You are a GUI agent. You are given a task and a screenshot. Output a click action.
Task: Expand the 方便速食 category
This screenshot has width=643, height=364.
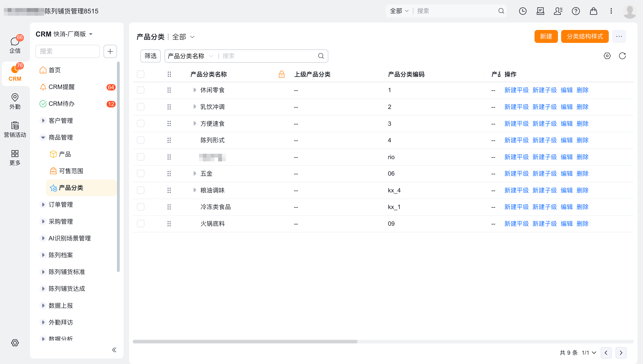click(x=195, y=124)
